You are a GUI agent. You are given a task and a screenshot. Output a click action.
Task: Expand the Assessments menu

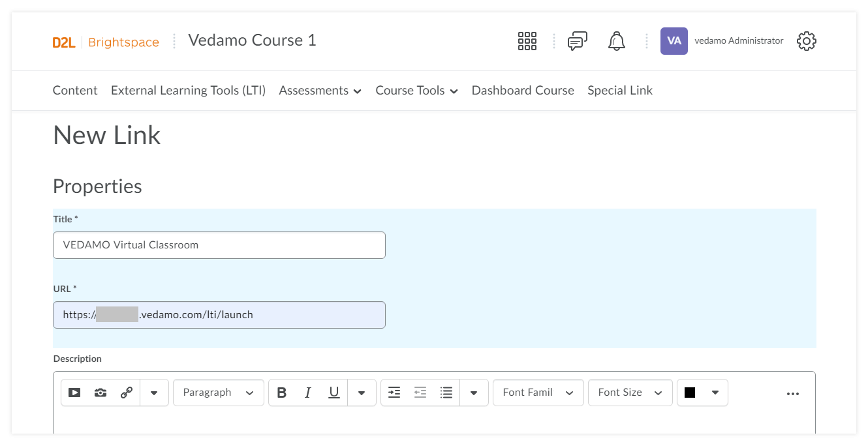pyautogui.click(x=320, y=91)
